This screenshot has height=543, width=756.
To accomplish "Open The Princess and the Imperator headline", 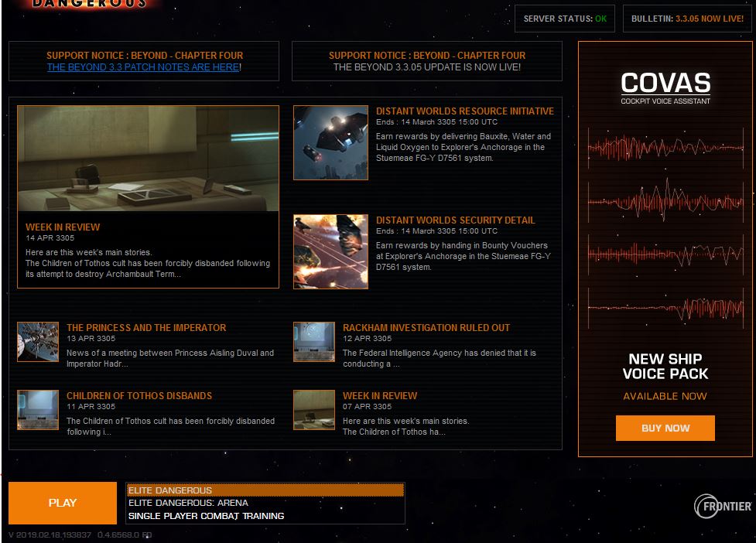I will 146,328.
